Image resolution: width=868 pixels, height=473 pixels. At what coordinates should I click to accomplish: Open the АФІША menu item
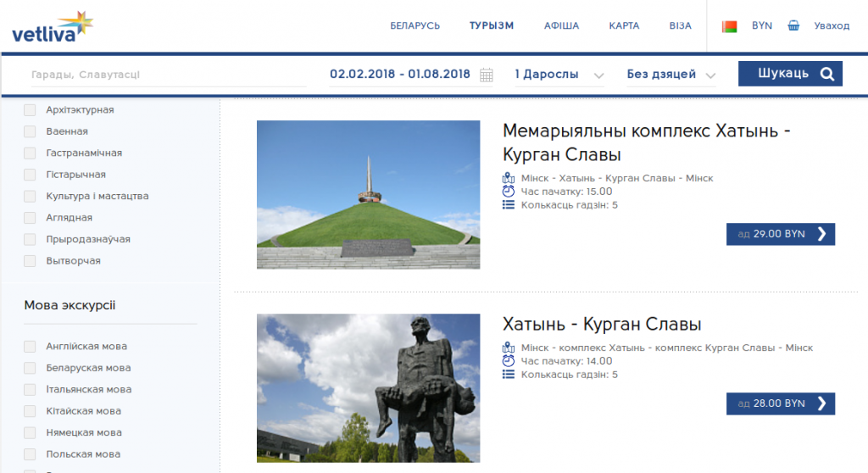[561, 26]
